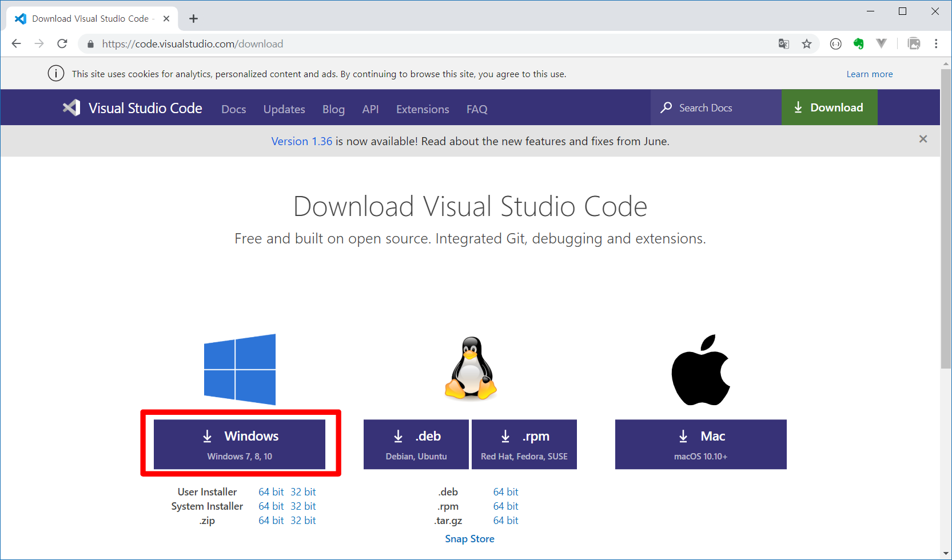Click the Search Docs field
Image resolution: width=952 pixels, height=560 pixels.
[716, 107]
